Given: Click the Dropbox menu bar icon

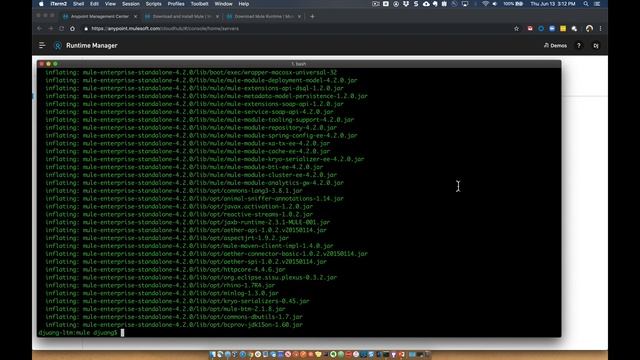Looking at the screenshot, I should coord(406,4).
